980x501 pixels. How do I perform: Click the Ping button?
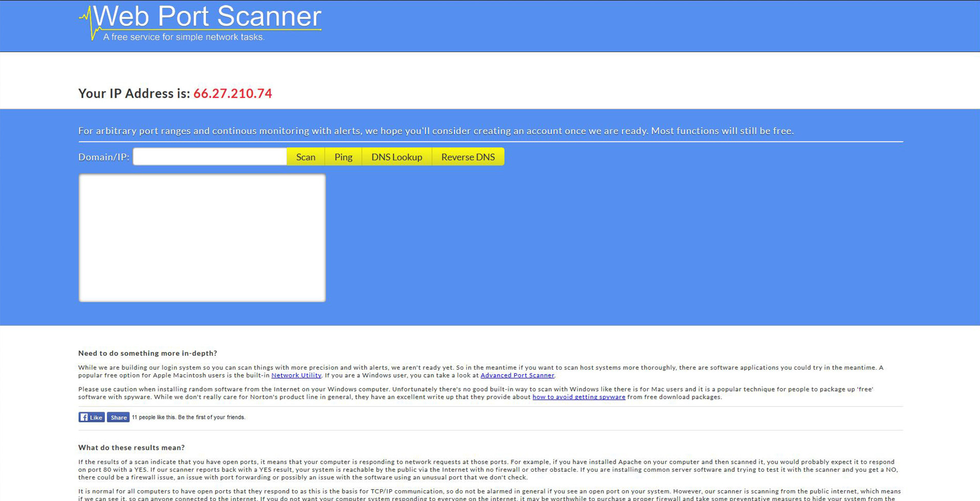[x=343, y=157]
